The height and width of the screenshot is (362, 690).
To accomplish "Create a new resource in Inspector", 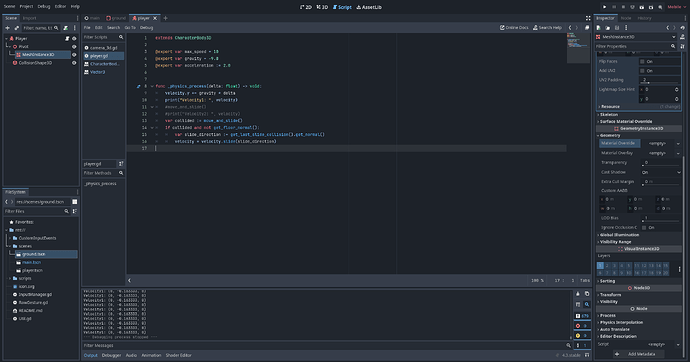I will pos(598,28).
